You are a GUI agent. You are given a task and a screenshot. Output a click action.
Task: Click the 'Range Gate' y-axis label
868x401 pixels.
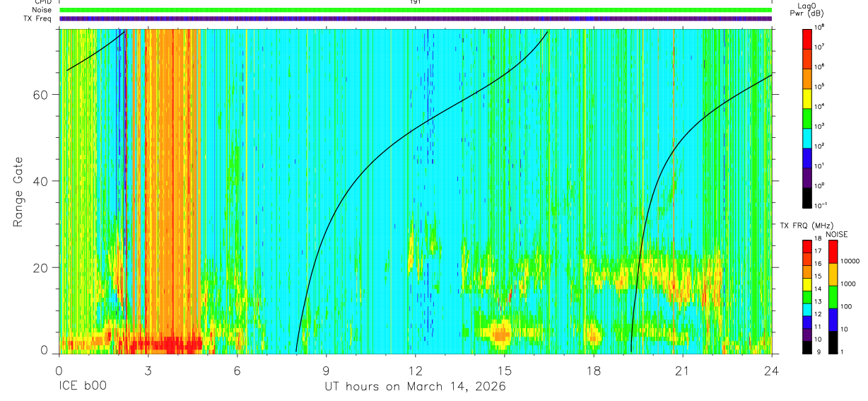click(x=18, y=192)
